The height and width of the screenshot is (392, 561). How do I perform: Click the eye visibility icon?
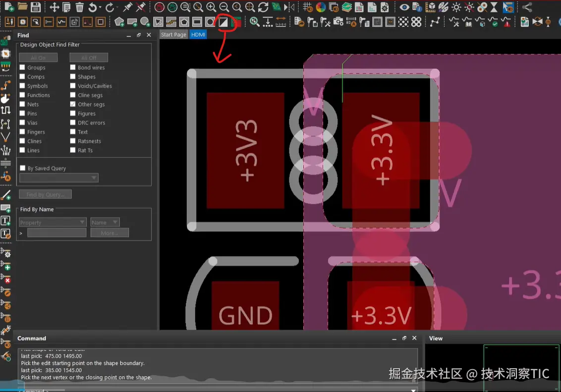click(404, 7)
